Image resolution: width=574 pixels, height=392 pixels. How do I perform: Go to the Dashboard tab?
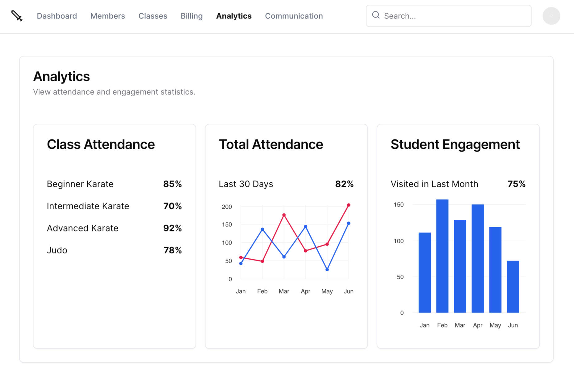pyautogui.click(x=57, y=16)
